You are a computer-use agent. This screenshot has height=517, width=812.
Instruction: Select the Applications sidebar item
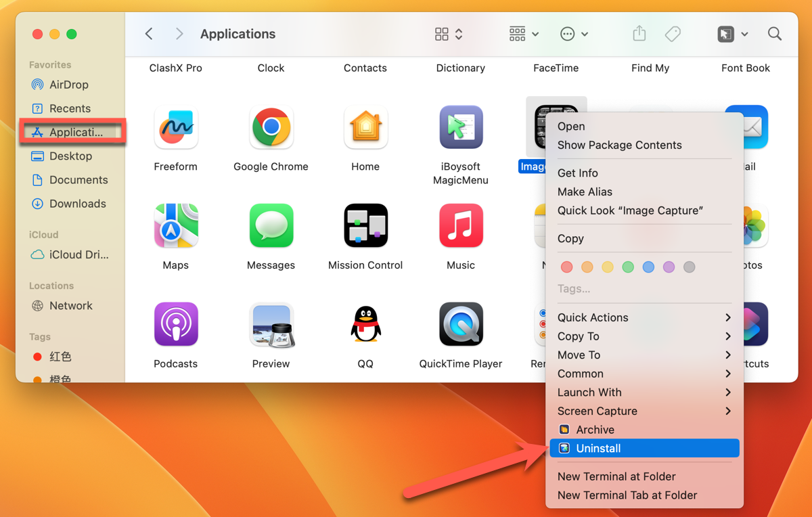[72, 132]
